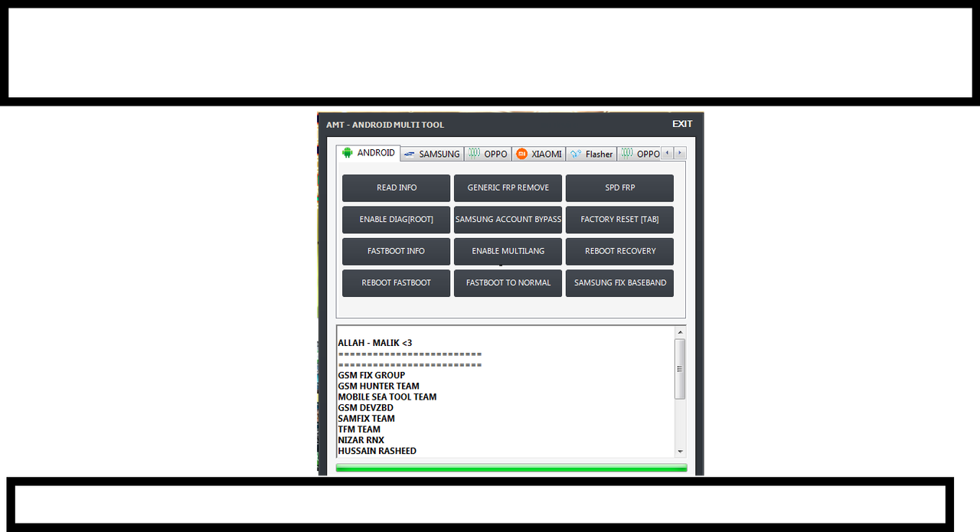Viewport: 980px width, 532px height.
Task: Open the first OPPO tab
Action: click(488, 154)
